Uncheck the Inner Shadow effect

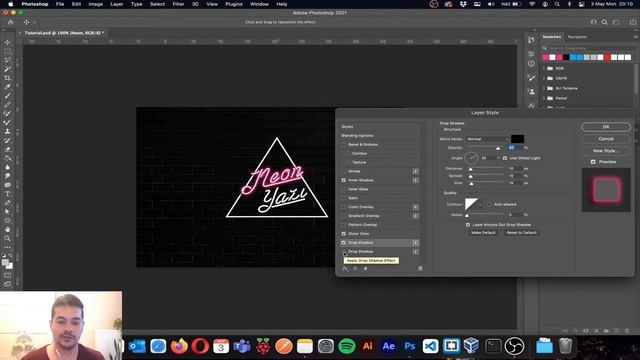[x=344, y=180]
